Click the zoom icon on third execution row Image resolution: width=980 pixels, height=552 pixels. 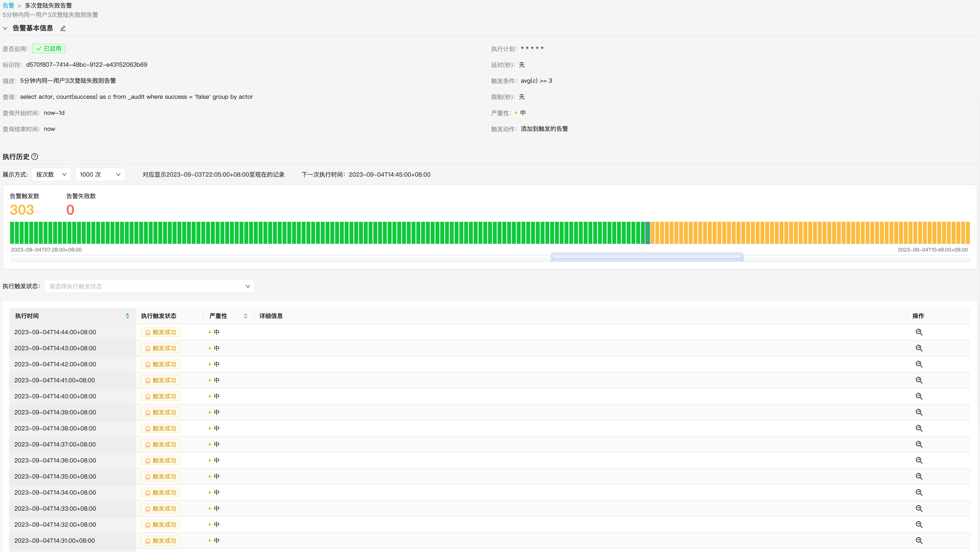[919, 364]
